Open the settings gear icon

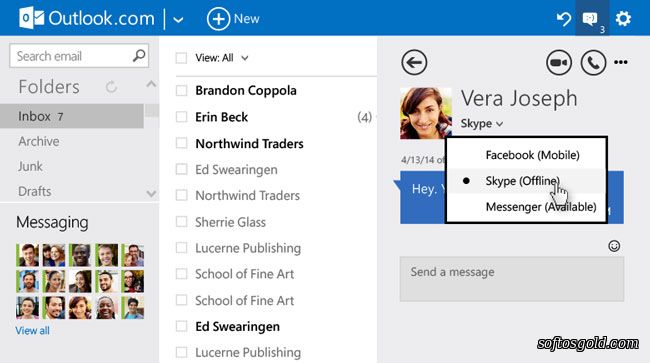pos(623,19)
